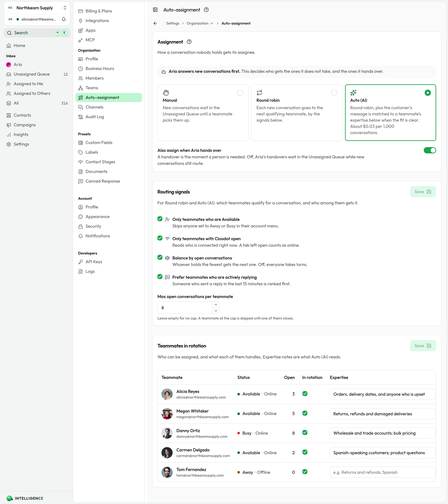Save the Routing signals section
This screenshot has height=504, width=448.
point(423,192)
